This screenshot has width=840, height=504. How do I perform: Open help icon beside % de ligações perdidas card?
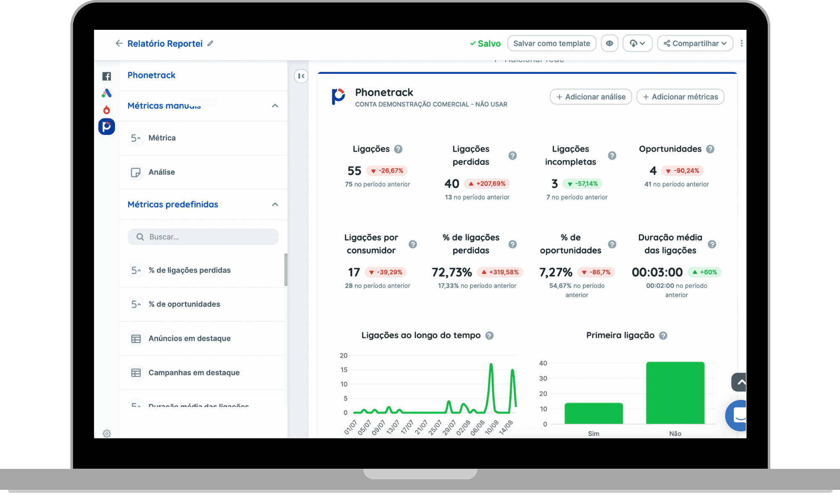point(512,244)
